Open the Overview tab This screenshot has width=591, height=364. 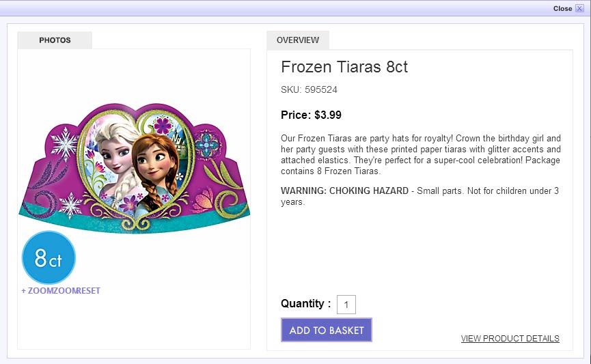coord(298,40)
